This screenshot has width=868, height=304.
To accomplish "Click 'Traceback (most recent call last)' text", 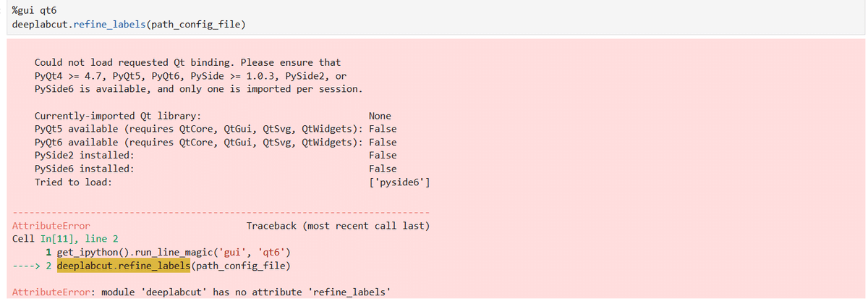I will 339,226.
